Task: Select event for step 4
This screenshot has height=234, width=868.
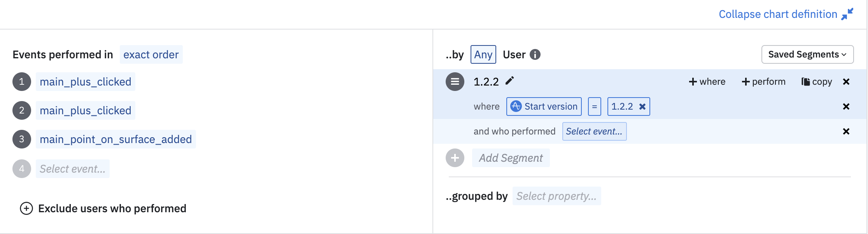Action: (x=73, y=169)
